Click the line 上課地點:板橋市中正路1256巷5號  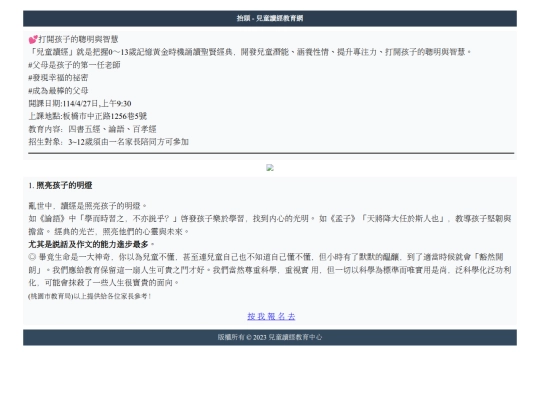[87, 116]
